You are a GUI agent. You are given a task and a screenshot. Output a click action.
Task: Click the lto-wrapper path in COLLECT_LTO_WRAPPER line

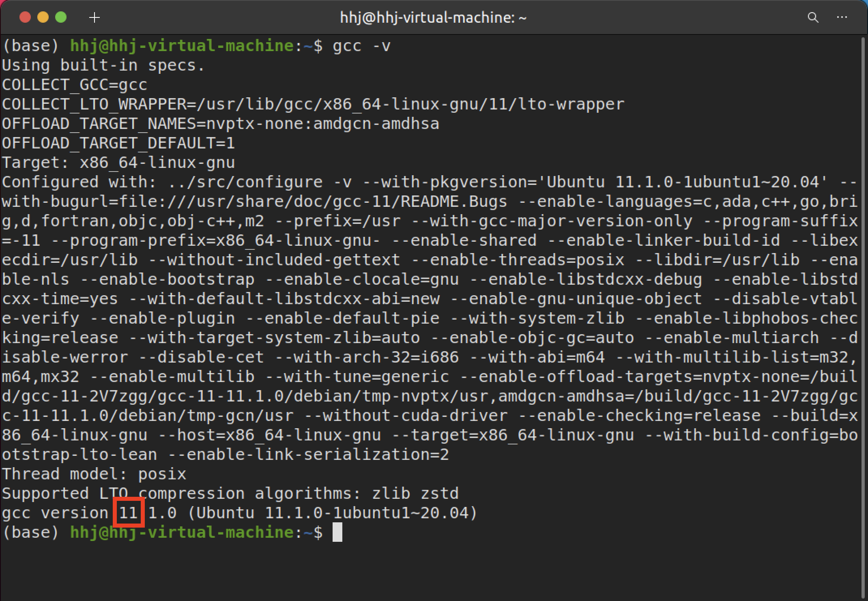410,104
